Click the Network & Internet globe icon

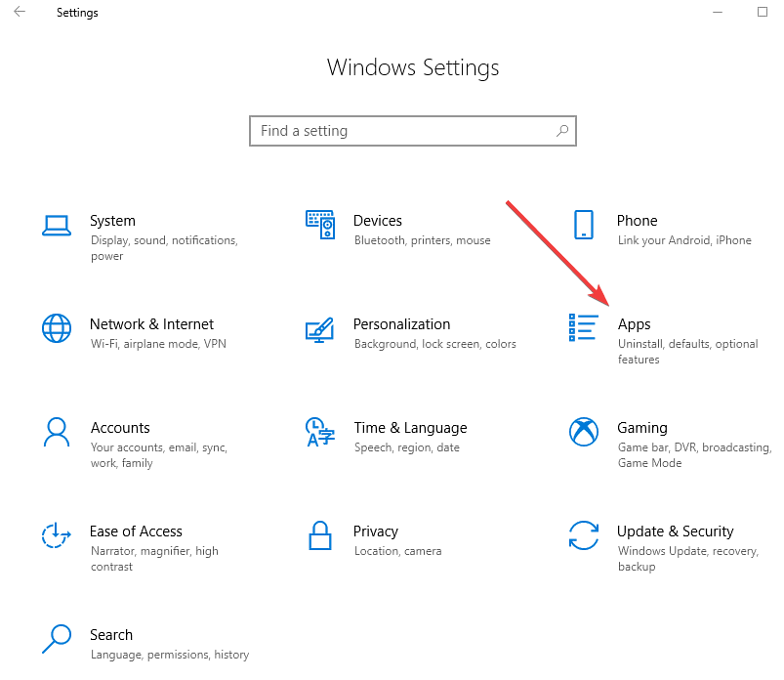click(x=57, y=329)
